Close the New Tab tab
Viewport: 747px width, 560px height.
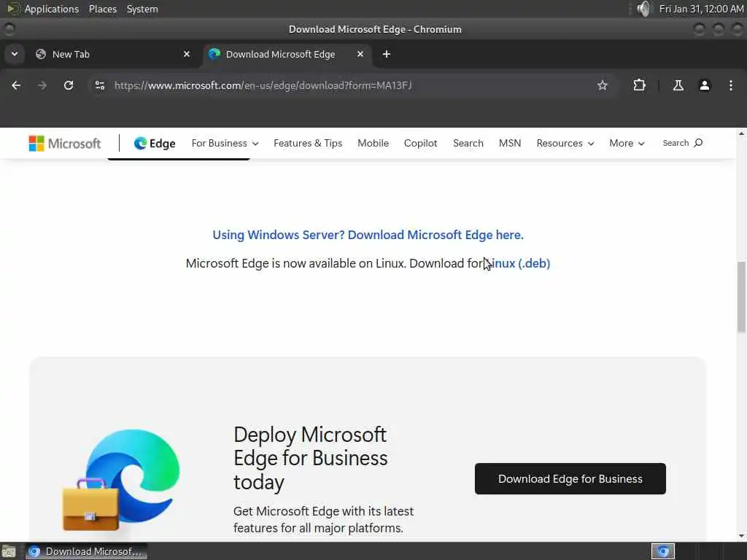(187, 54)
